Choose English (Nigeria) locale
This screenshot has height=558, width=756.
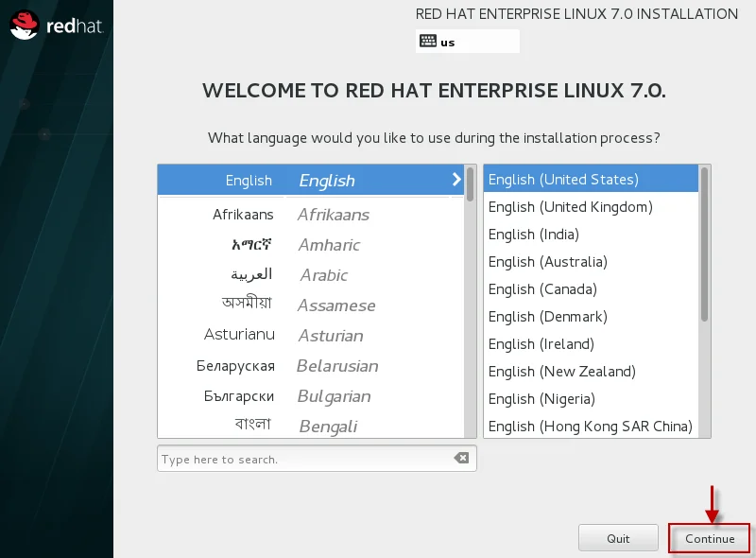point(591,399)
